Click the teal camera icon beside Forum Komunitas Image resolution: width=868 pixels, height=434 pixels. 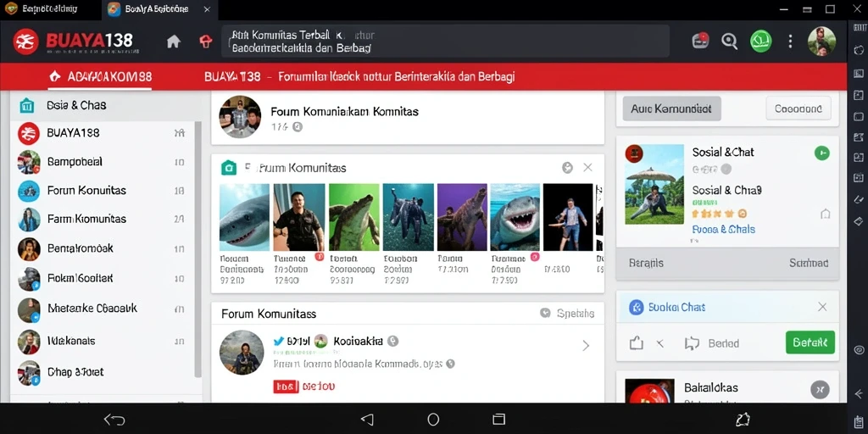(229, 168)
